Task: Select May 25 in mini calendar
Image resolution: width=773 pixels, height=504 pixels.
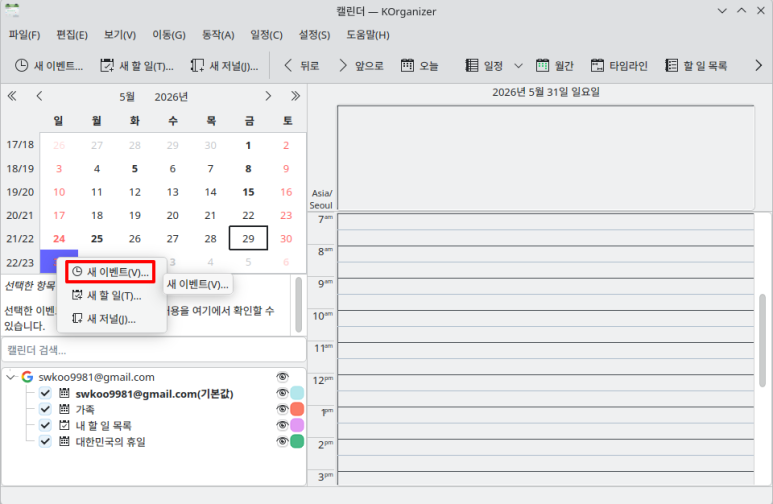Action: [97, 239]
